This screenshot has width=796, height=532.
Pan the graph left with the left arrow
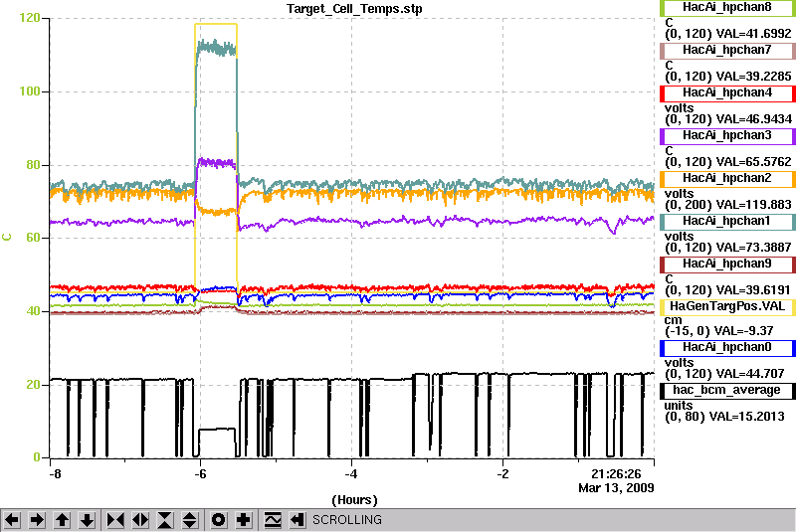click(12, 520)
